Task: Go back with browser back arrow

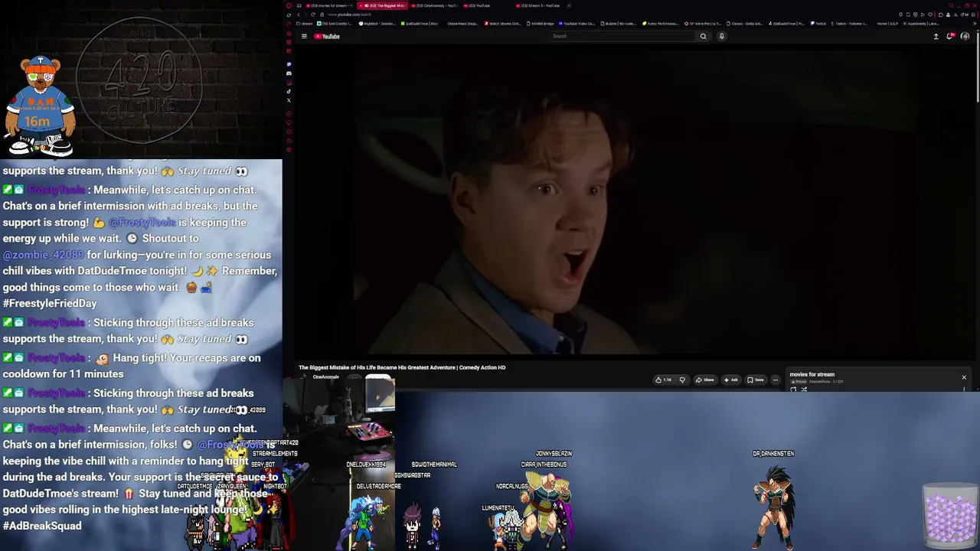Action: tap(299, 15)
